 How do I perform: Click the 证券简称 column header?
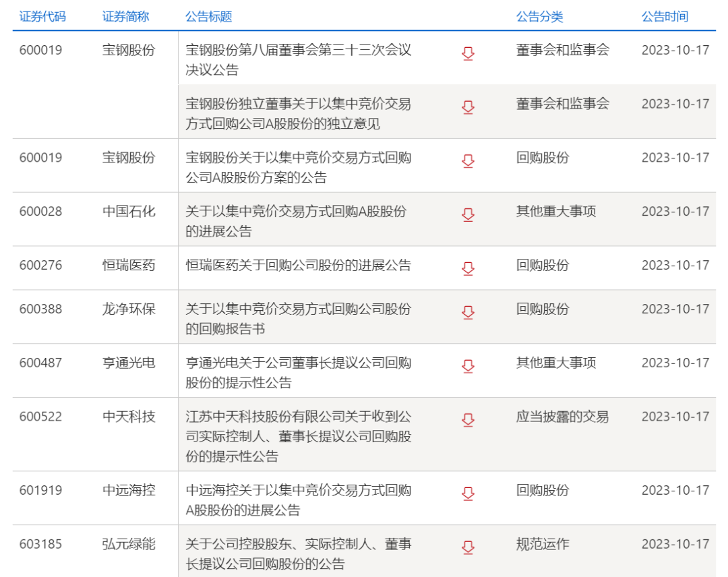point(125,17)
